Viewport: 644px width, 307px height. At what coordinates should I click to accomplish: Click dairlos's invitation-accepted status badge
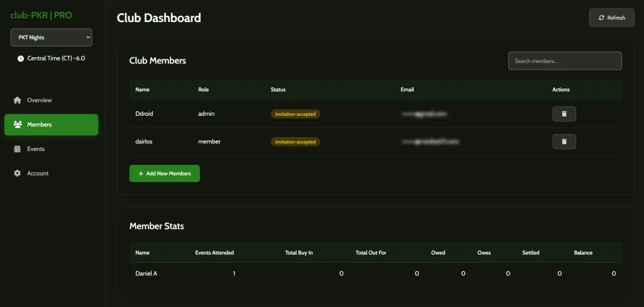pyautogui.click(x=295, y=142)
